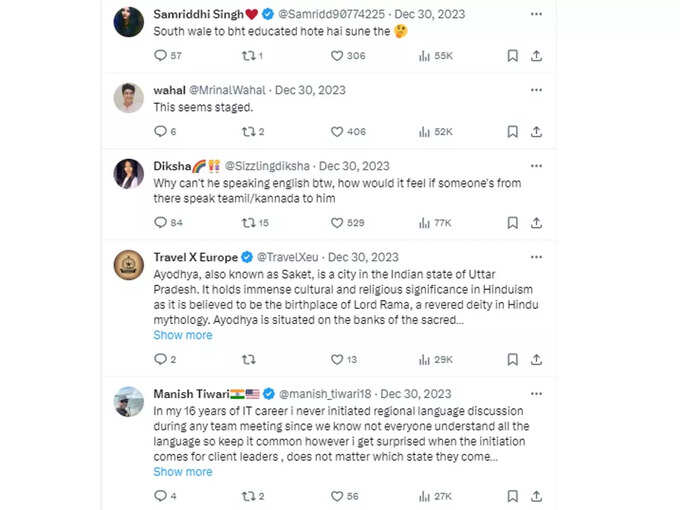Open @manish_tiwari18 profile link

(x=325, y=394)
